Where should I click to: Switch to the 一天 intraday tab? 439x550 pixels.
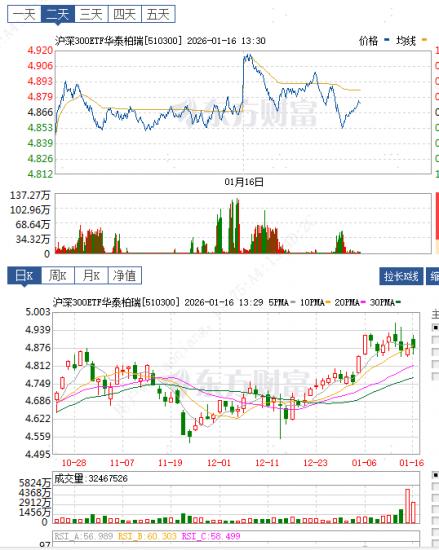25,14
